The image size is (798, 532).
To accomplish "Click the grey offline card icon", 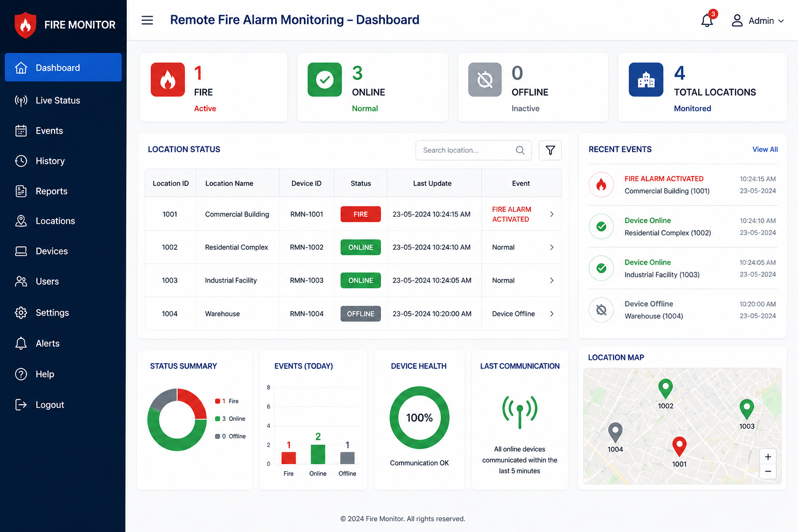I will pyautogui.click(x=485, y=79).
